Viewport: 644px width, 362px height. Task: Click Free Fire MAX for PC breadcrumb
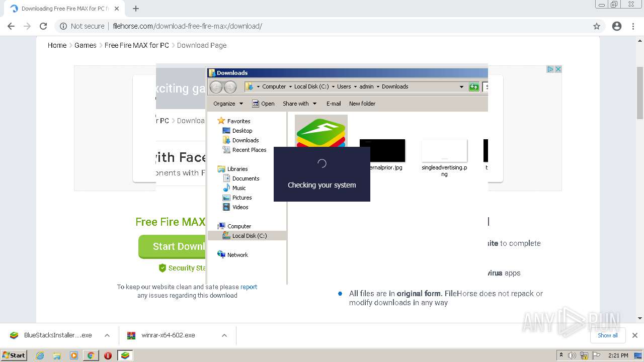click(137, 45)
